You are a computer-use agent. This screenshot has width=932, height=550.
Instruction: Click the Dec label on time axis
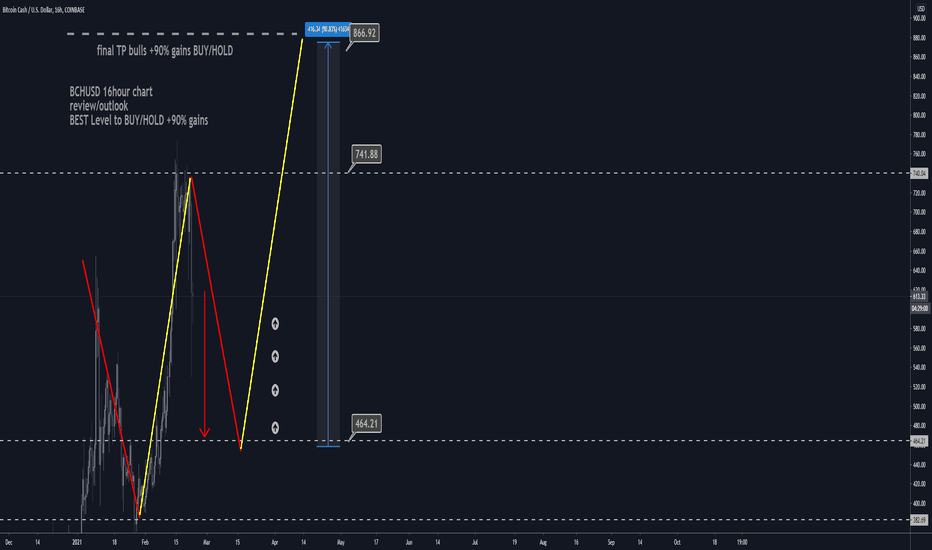coord(8,542)
